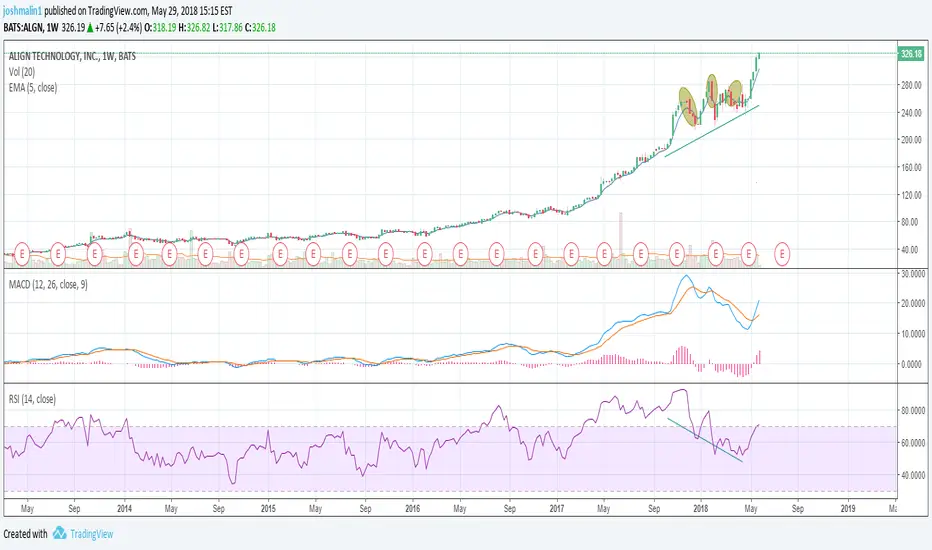The width and height of the screenshot is (932, 550).
Task: Click the 30.0000 MACD axis label
Action: click(912, 274)
